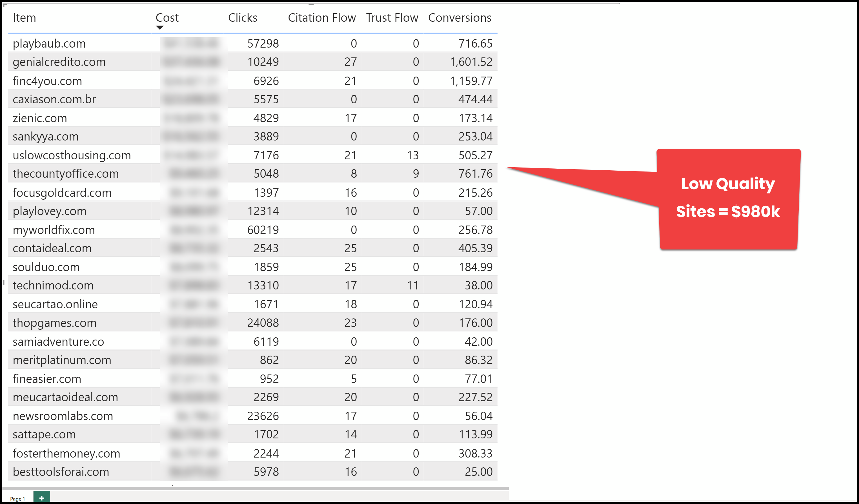The height and width of the screenshot is (504, 859).
Task: Click the Conversions column header
Action: pyautogui.click(x=459, y=18)
